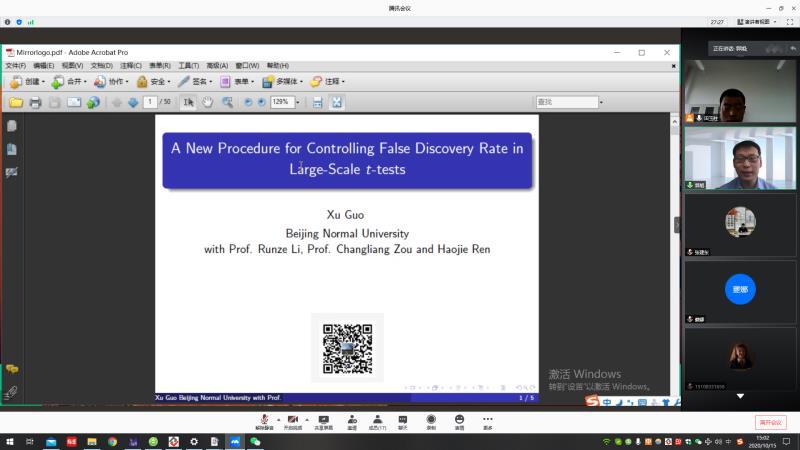The height and width of the screenshot is (450, 800).
Task: Click the Print icon in Acrobat toolbar
Action: [x=35, y=102]
